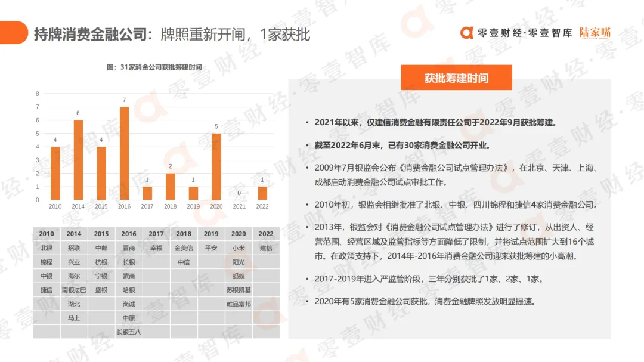Click the 2018 bar in the chart
This screenshot has width=644, height=362.
[x=170, y=187]
